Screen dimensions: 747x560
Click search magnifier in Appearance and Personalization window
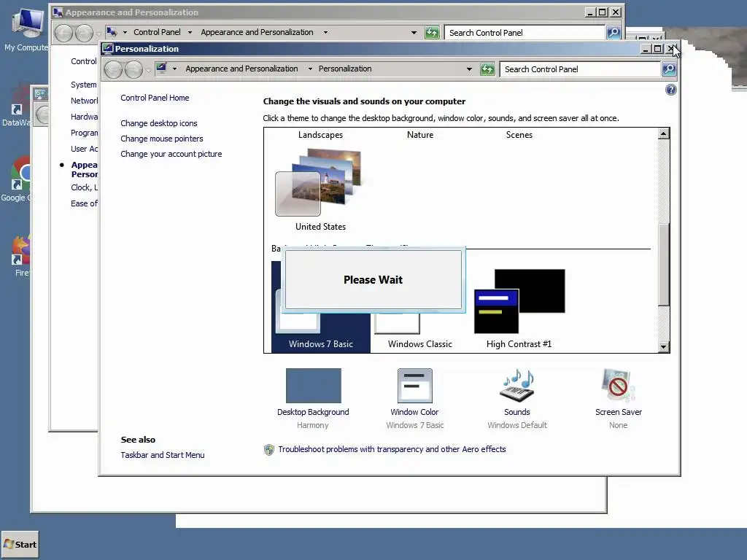click(613, 32)
